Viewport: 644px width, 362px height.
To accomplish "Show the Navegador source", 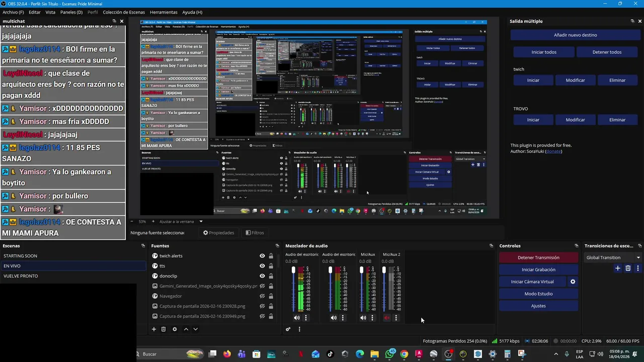I will (262, 296).
